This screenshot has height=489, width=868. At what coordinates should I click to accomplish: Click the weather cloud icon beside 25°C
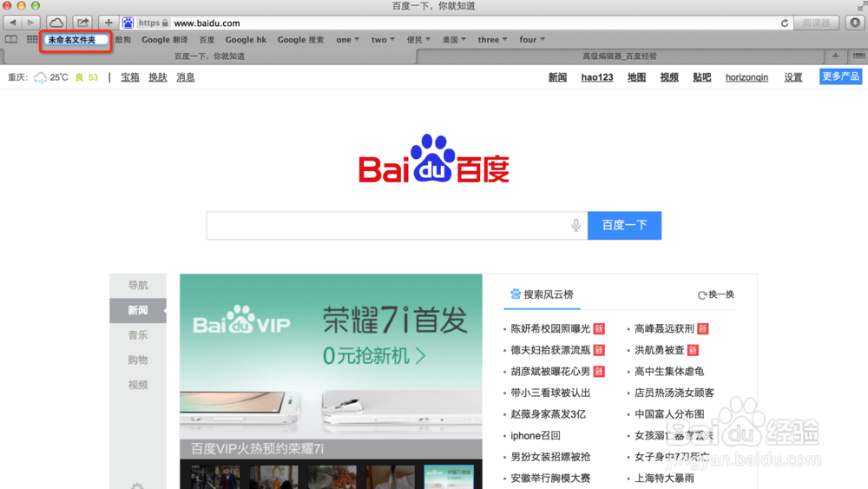click(40, 77)
